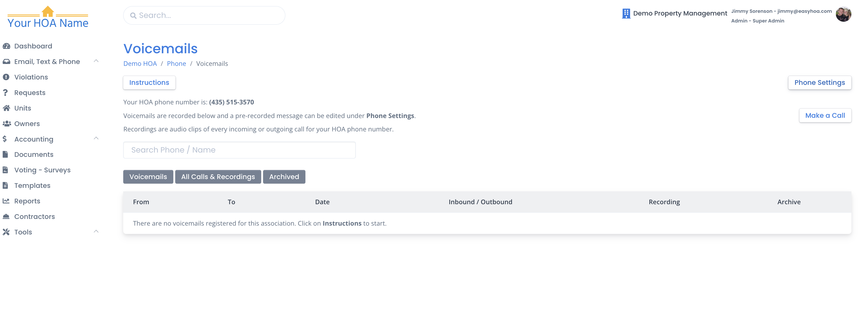Follow the Phone breadcrumb link
The width and height of the screenshot is (868, 311).
click(x=177, y=64)
